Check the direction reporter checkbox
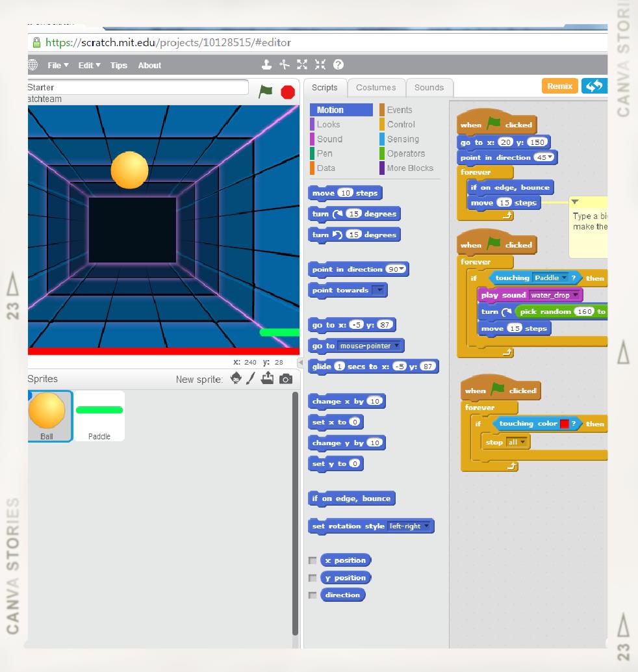This screenshot has height=672, width=638. point(313,595)
